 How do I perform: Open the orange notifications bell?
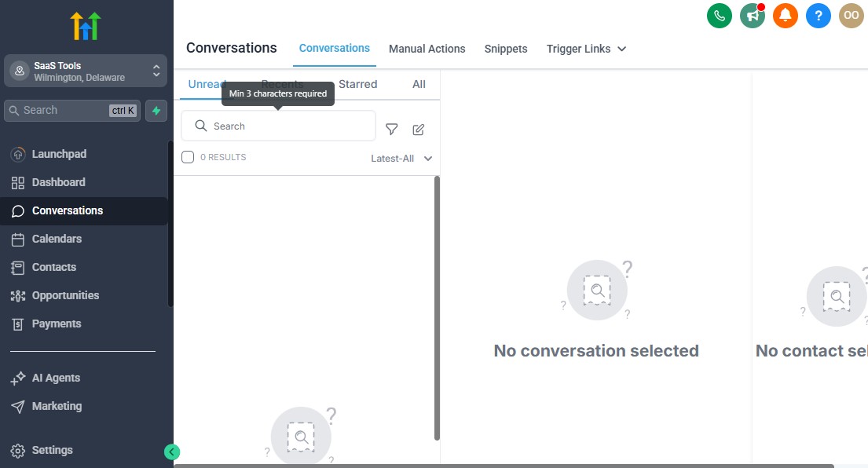786,16
